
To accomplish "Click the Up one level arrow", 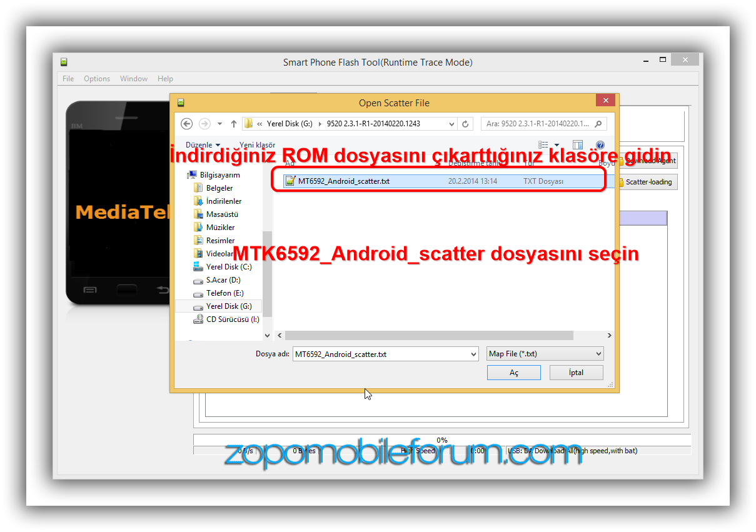I will [234, 124].
